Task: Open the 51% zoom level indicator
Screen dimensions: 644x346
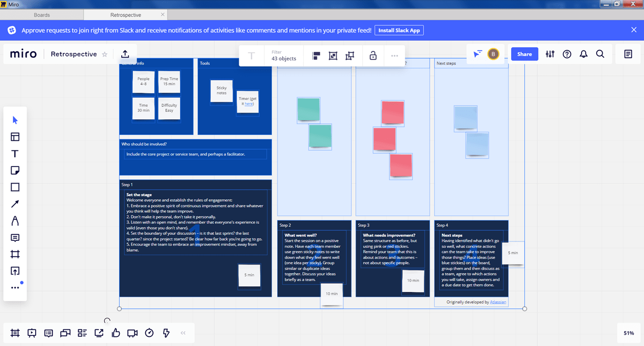Action: click(x=628, y=333)
